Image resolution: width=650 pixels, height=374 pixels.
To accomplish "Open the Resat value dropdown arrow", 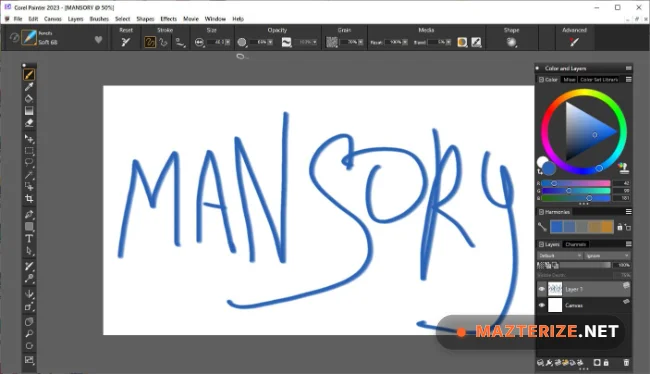I will pyautogui.click(x=405, y=42).
